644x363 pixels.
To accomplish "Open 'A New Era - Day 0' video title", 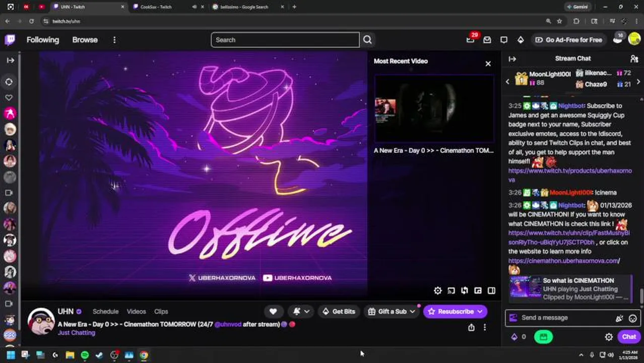I will (x=433, y=150).
